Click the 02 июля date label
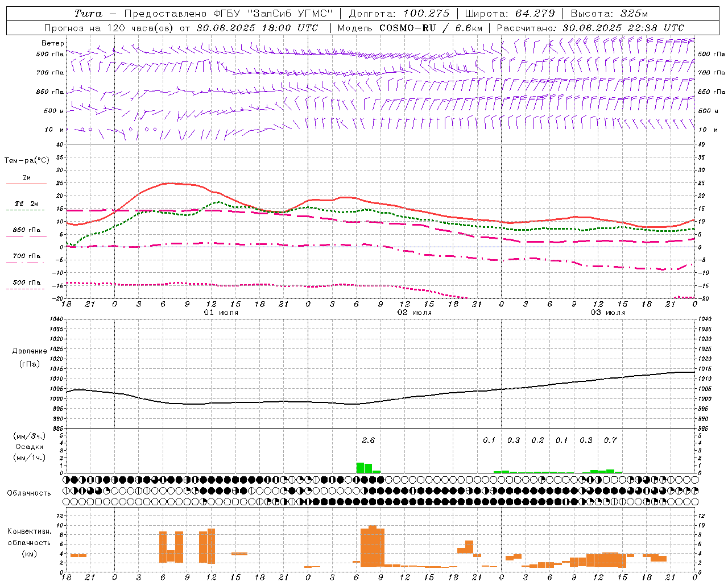Image resolution: width=728 pixels, height=582 pixels. (415, 313)
